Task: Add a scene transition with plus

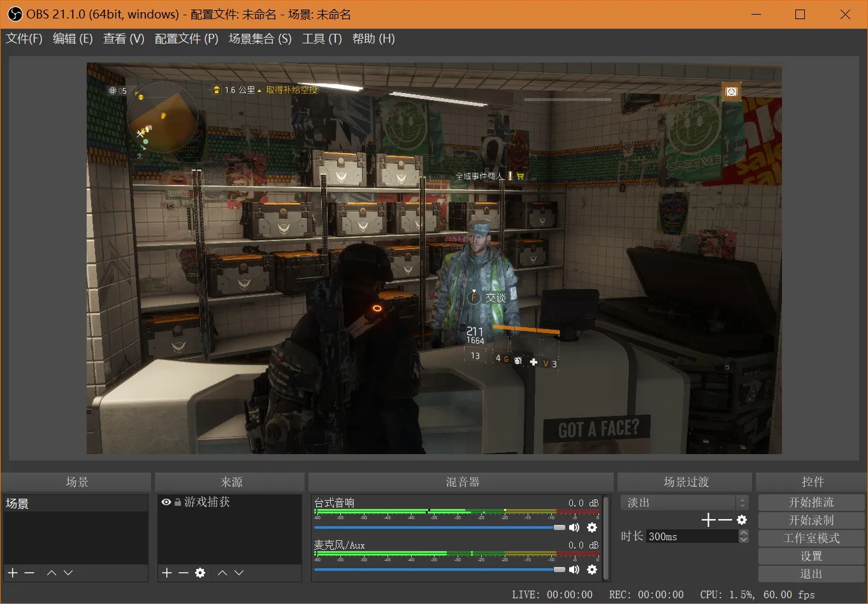Action: point(709,520)
